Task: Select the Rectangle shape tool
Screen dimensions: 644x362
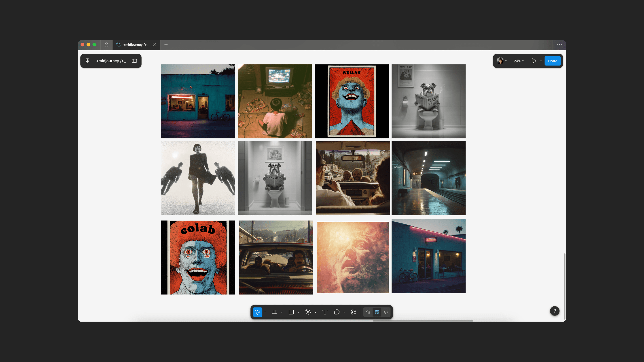Action: pos(291,312)
